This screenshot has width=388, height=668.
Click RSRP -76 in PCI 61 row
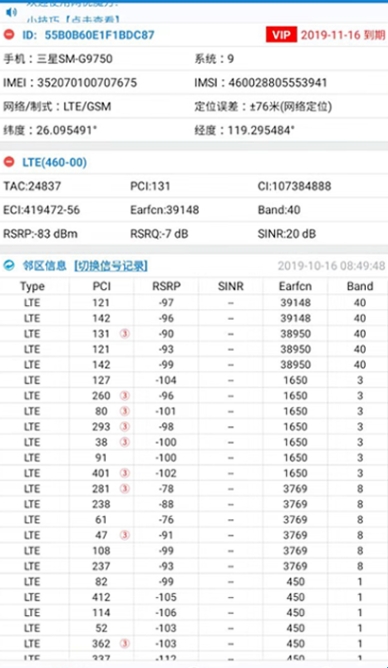(x=166, y=520)
